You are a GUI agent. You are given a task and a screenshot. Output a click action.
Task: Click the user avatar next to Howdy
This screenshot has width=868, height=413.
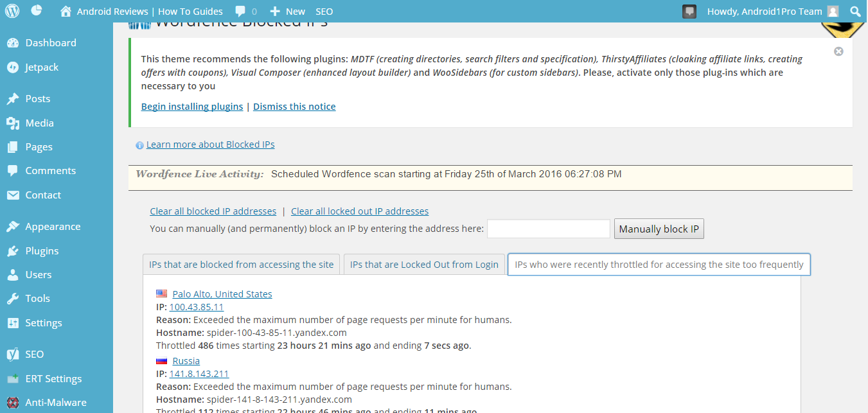coord(833,11)
